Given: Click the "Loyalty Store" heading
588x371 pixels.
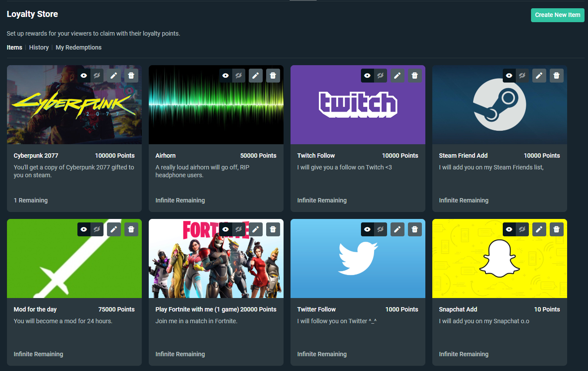Looking at the screenshot, I should [x=32, y=14].
